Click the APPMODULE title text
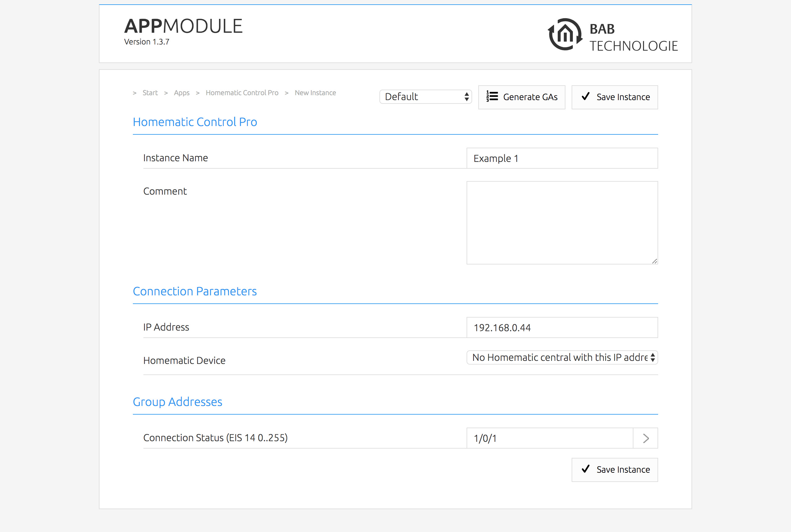Image resolution: width=791 pixels, height=532 pixels. [183, 26]
